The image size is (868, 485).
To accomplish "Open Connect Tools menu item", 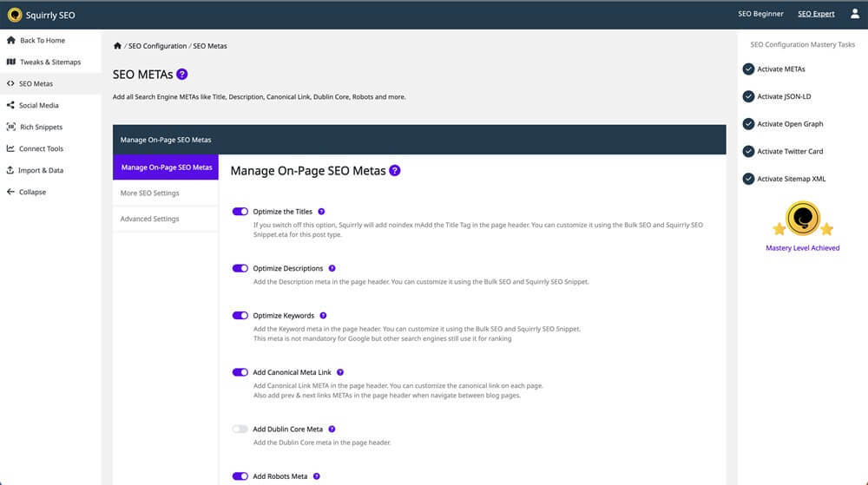I will point(50,148).
